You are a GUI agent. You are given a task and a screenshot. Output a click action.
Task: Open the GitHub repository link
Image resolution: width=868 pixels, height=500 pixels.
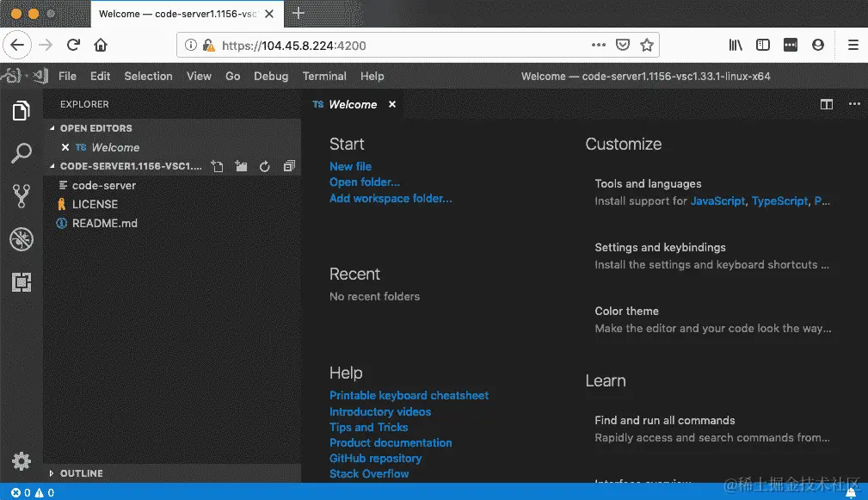point(375,458)
